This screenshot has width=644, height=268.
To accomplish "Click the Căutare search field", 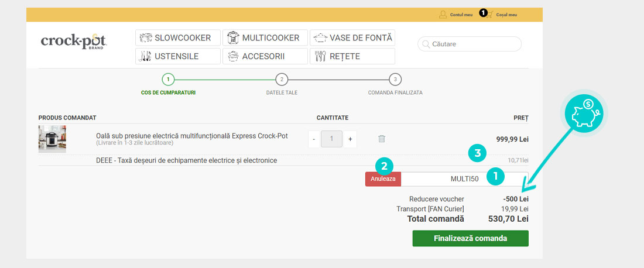I will tap(470, 44).
